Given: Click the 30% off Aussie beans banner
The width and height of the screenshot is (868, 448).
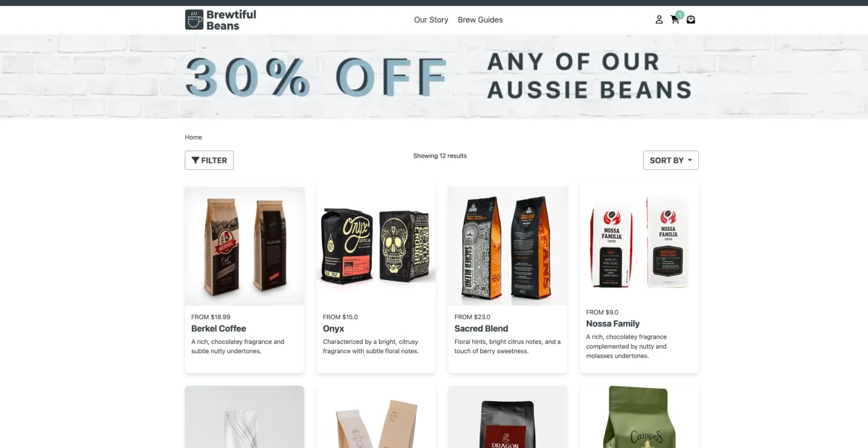Looking at the screenshot, I should point(434,77).
